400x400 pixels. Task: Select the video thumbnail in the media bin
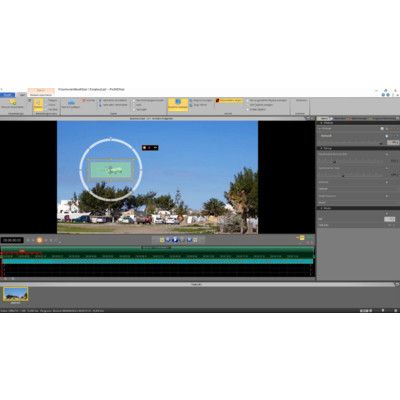click(15, 294)
